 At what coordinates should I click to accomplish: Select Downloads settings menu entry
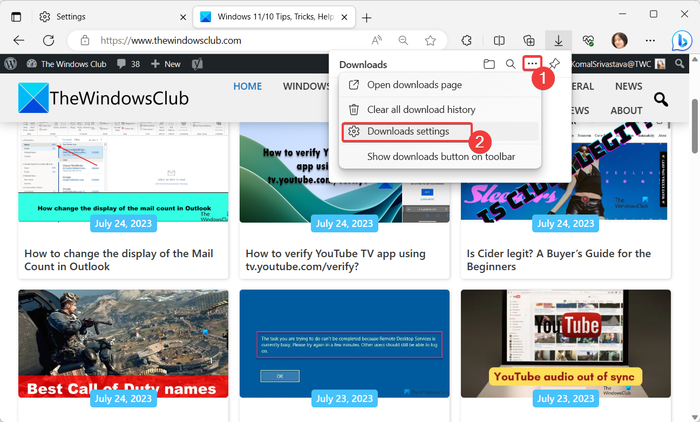coord(407,132)
